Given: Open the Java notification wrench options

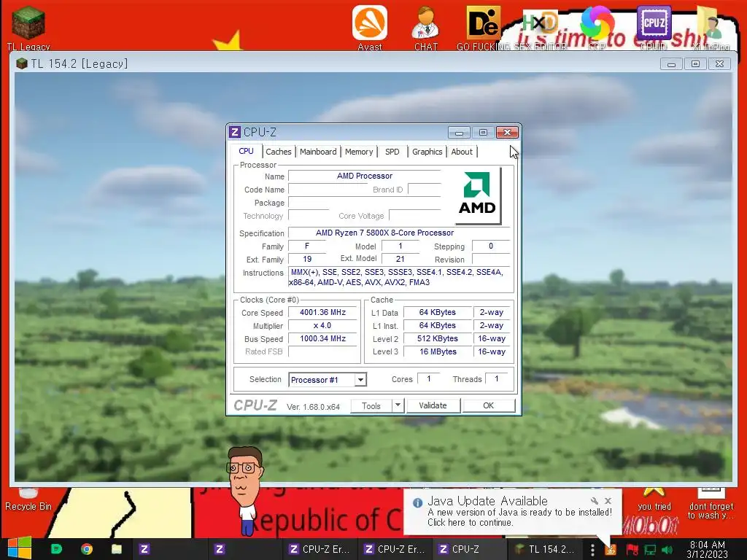Looking at the screenshot, I should 594,500.
